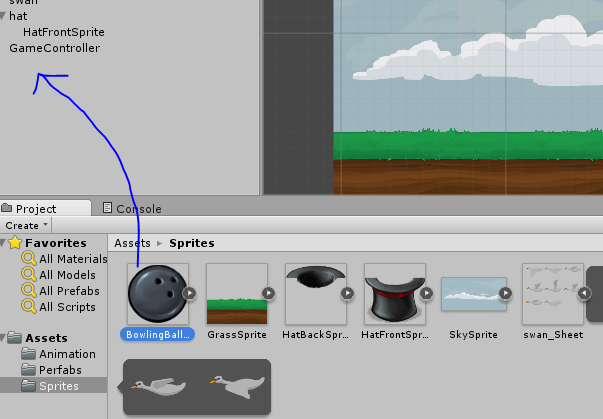The height and width of the screenshot is (419, 603).
Task: Select the SkySprite asset thumbnail
Action: [474, 294]
